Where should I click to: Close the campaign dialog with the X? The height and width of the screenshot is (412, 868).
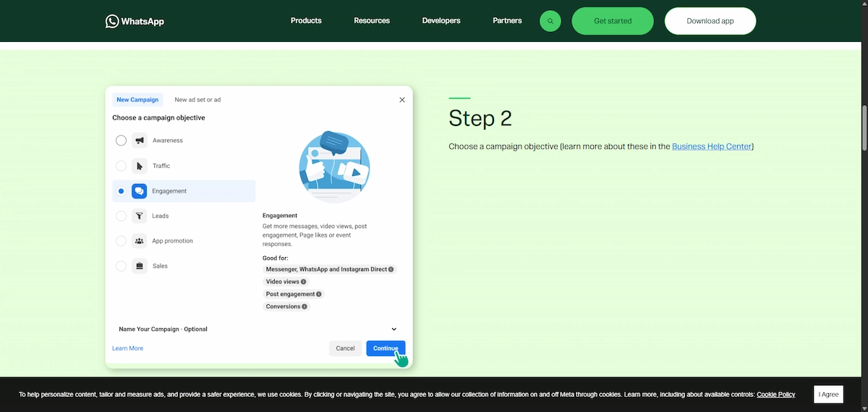[x=402, y=100]
